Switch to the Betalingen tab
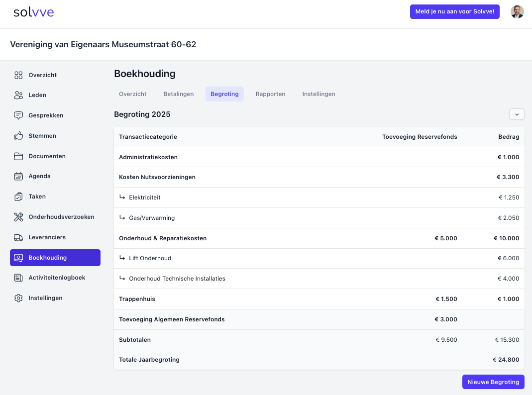532x395 pixels. click(179, 94)
